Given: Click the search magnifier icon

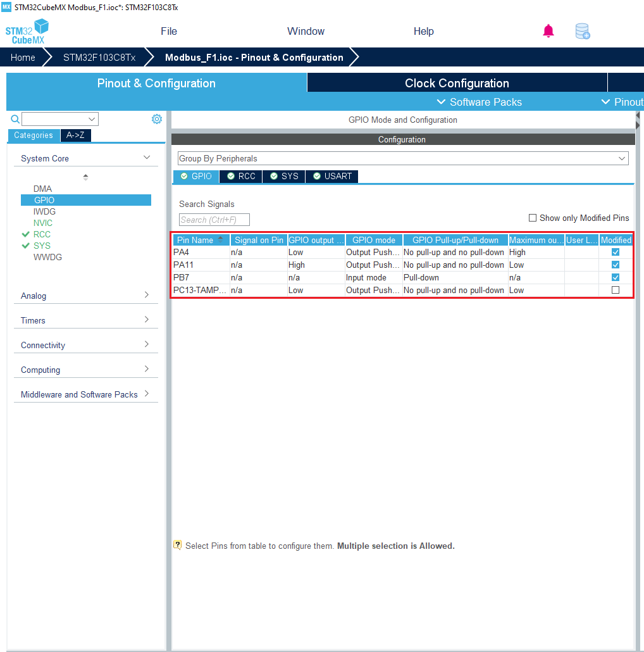Looking at the screenshot, I should (15, 120).
